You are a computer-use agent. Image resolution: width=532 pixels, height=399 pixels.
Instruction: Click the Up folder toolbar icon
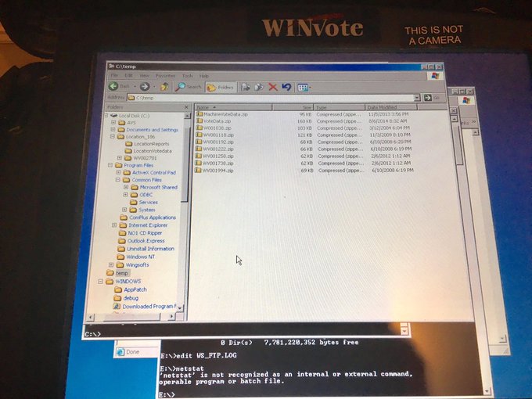[164, 87]
